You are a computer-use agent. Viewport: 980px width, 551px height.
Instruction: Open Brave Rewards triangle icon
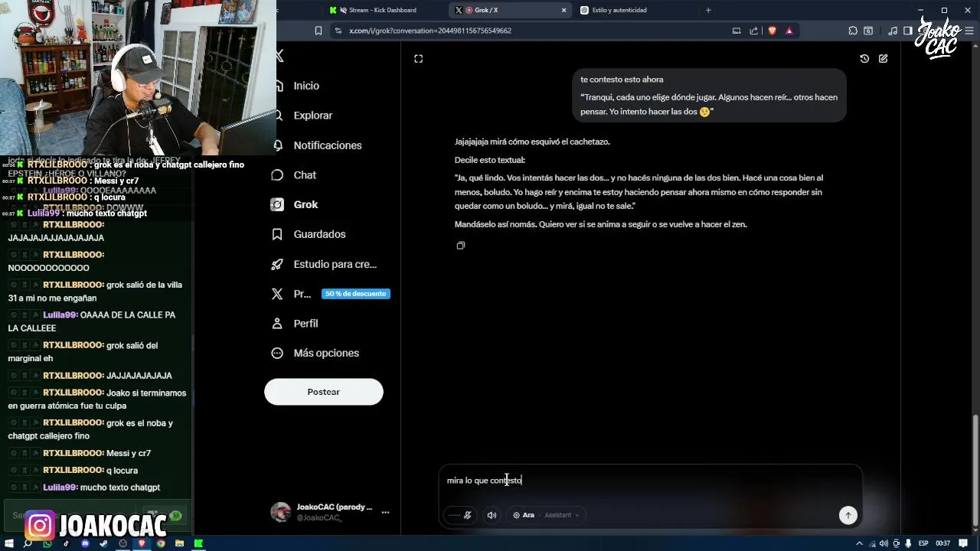pyautogui.click(x=789, y=31)
